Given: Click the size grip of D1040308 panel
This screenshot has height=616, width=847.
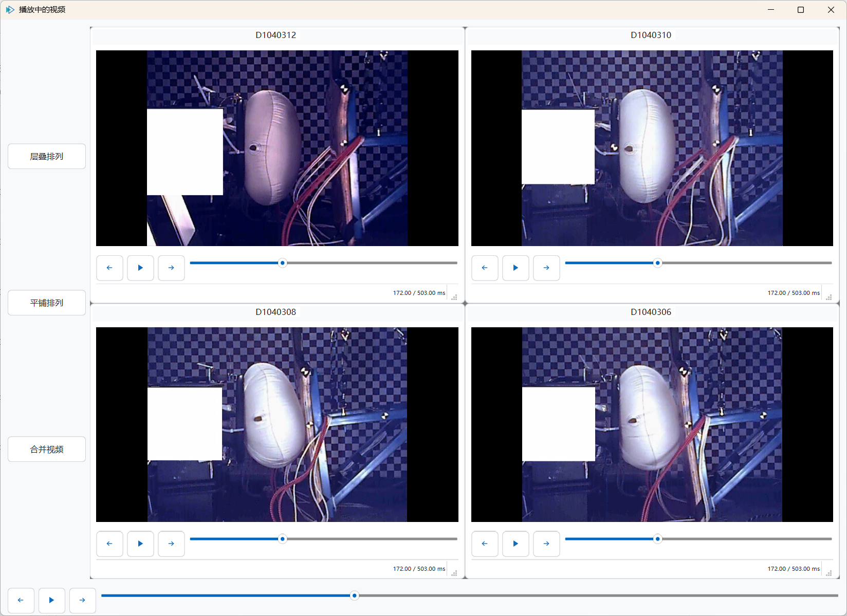Looking at the screenshot, I should [454, 573].
